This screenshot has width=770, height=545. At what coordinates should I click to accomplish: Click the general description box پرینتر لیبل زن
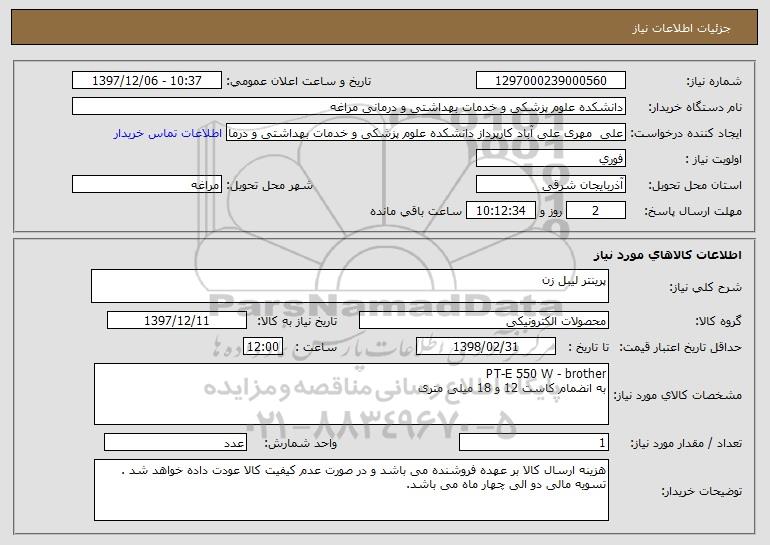350,286
